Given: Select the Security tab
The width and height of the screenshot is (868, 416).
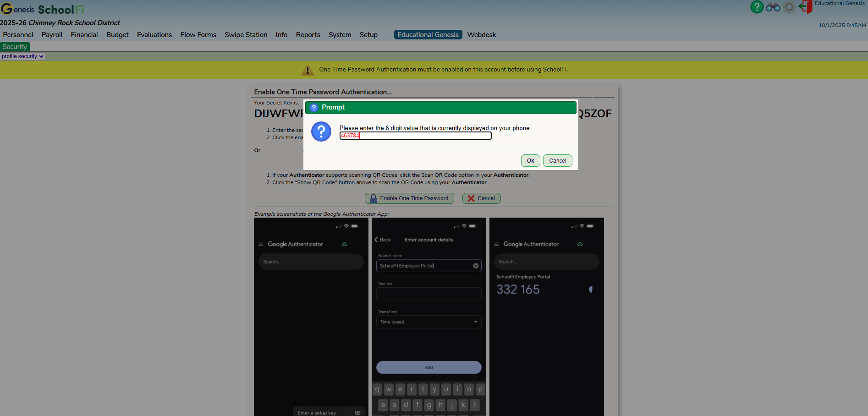Looking at the screenshot, I should tap(15, 47).
